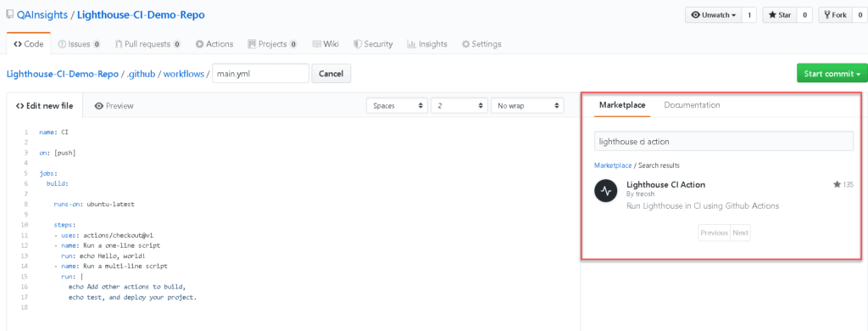
Task: Click the workflows breadcrumb link
Action: click(184, 74)
